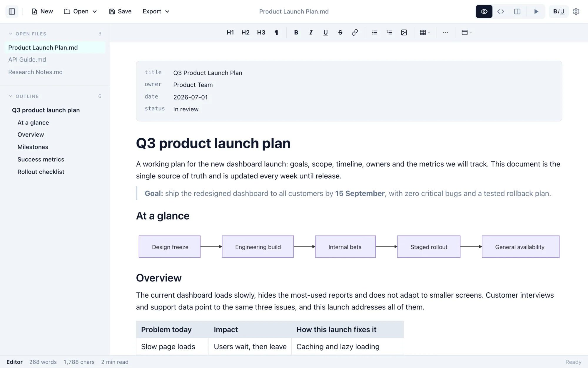This screenshot has height=368, width=588.
Task: Navigate to Milestones in outline
Action: point(33,147)
